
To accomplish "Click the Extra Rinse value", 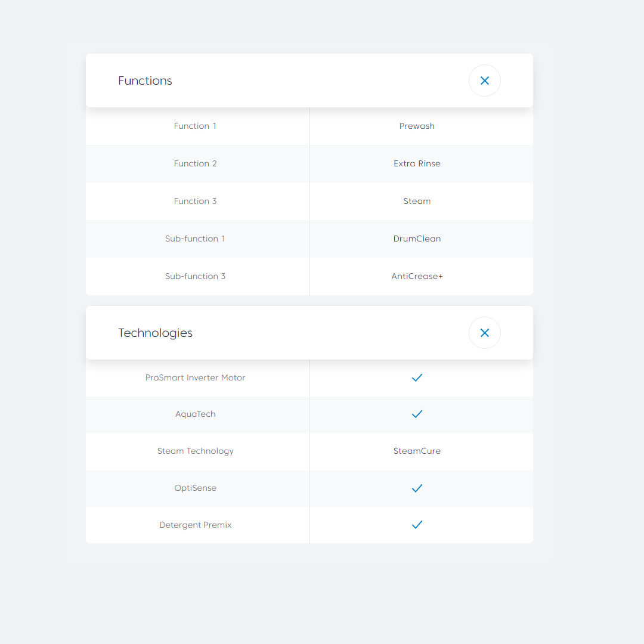I will pyautogui.click(x=417, y=163).
